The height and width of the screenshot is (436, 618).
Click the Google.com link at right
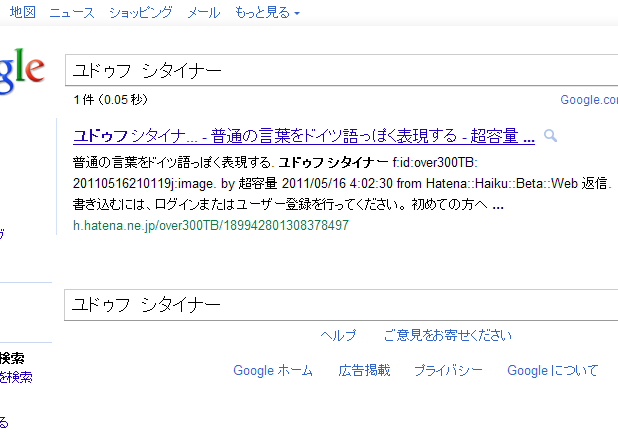coord(589,100)
